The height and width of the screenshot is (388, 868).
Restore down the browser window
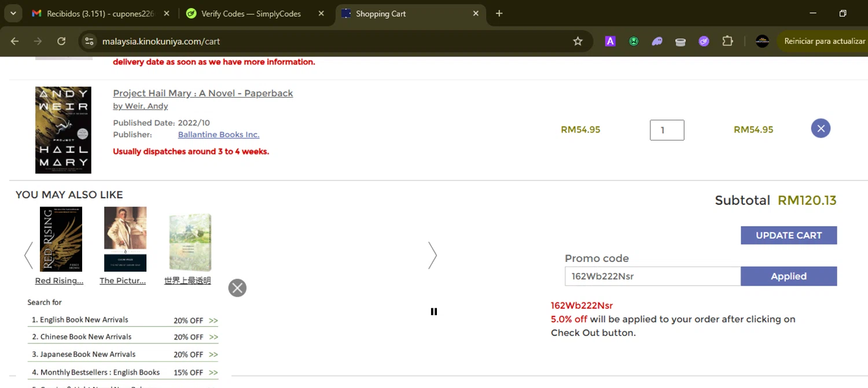pyautogui.click(x=843, y=13)
